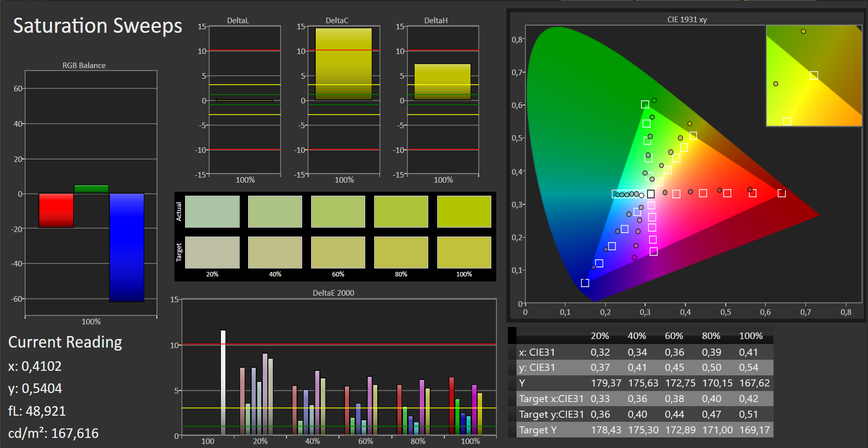Screen dimensions: 868x448
Task: Select the 40% Actual color swatch
Action: click(x=275, y=211)
